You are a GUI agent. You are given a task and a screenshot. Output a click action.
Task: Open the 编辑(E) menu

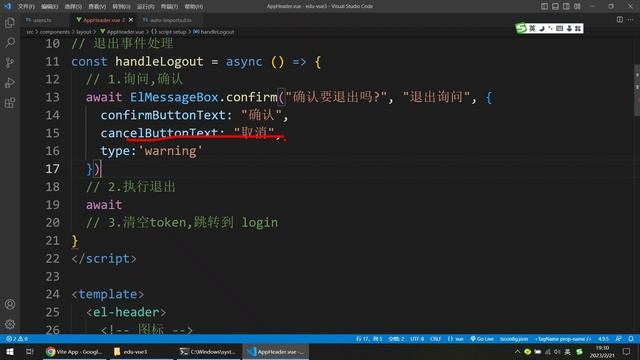tap(49, 7)
